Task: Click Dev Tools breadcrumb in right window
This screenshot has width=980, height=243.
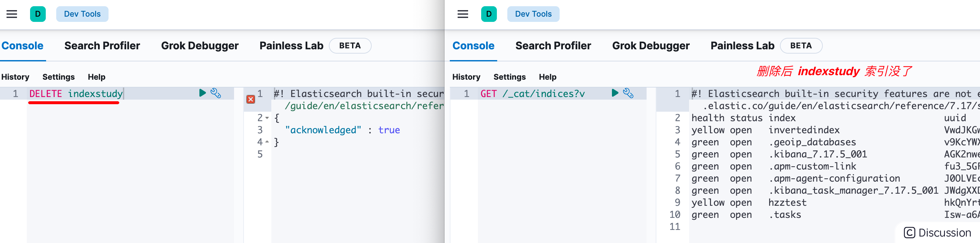Action: 533,14
